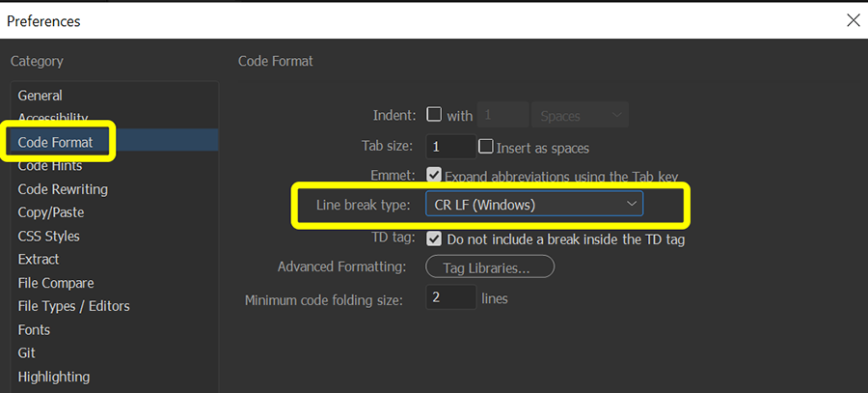
Task: Select the Highlighting category
Action: [x=54, y=377]
